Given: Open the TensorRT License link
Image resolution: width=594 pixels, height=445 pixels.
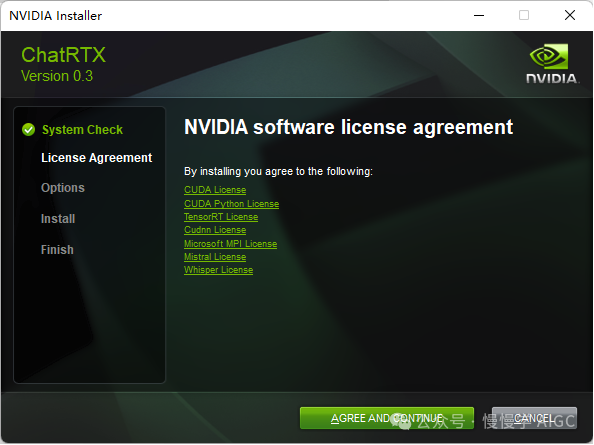Looking at the screenshot, I should coord(221,217).
